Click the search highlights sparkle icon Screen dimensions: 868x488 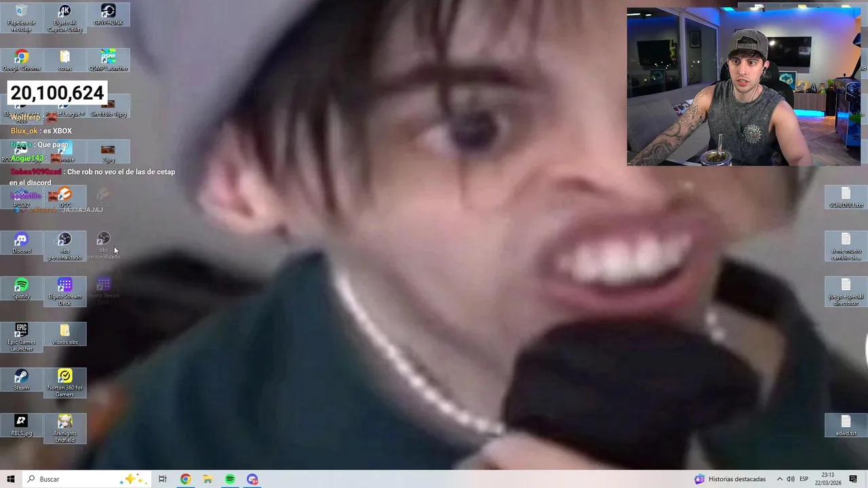click(132, 479)
